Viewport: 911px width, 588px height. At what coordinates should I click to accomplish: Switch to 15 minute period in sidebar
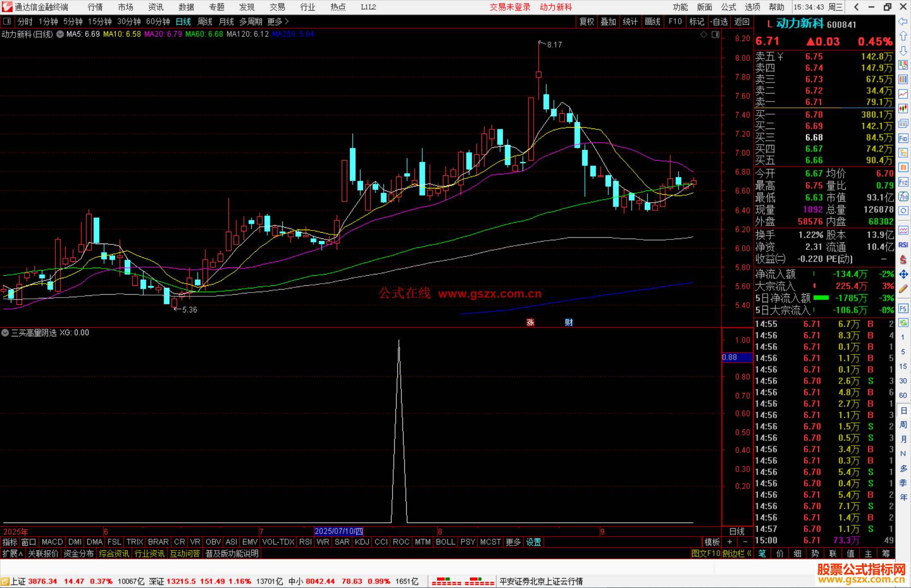point(903,366)
